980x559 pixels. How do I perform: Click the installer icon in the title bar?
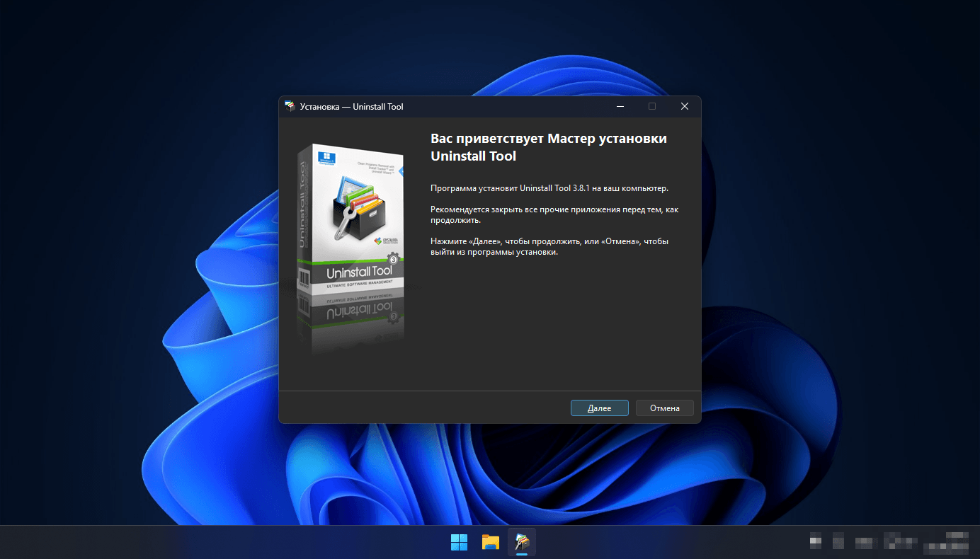click(290, 106)
